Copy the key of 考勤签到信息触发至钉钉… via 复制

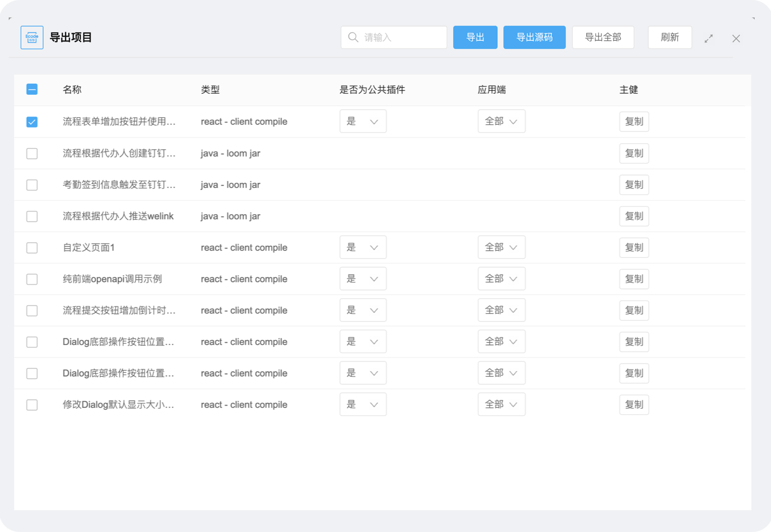[634, 185]
